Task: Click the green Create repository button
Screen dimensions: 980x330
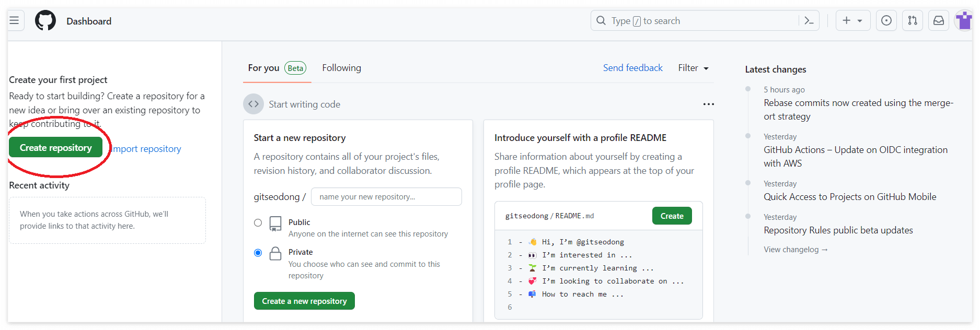Action: [56, 148]
